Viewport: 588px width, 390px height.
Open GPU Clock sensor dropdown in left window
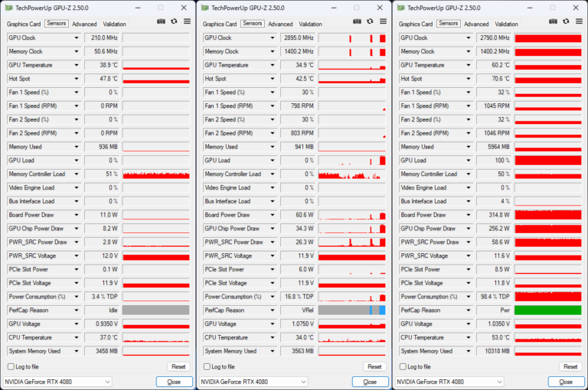[x=76, y=37]
